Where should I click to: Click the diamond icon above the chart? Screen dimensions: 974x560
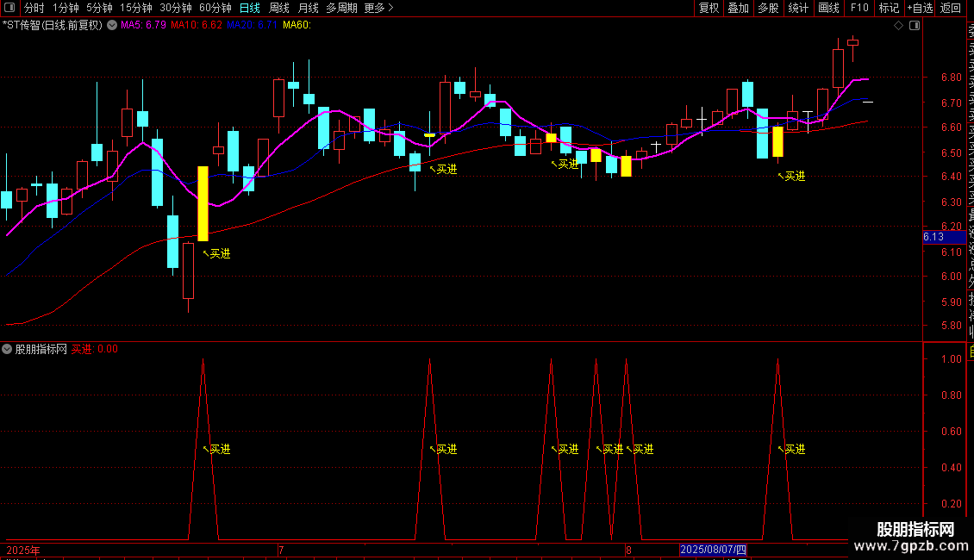pyautogui.click(x=898, y=26)
